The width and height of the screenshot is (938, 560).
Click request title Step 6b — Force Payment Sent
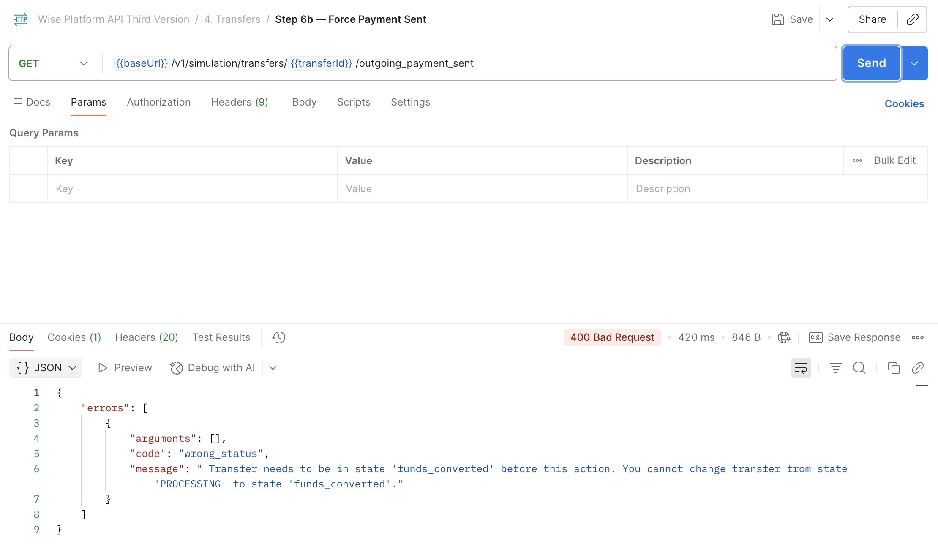click(x=350, y=19)
